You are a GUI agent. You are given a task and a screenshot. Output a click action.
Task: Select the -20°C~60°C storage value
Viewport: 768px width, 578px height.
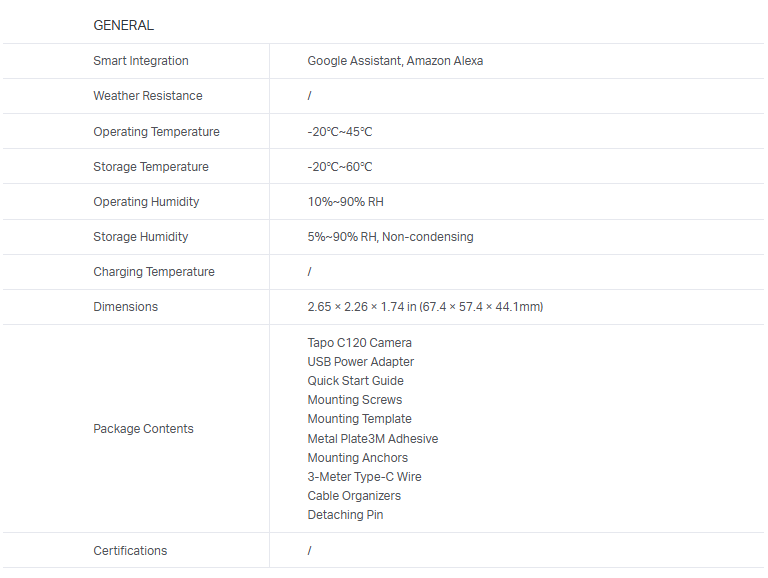tap(340, 167)
